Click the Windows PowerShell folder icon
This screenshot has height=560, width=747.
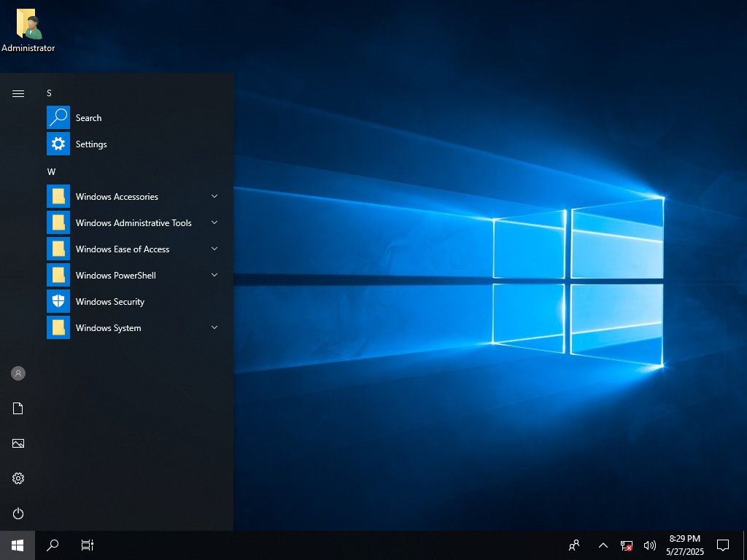tap(58, 275)
